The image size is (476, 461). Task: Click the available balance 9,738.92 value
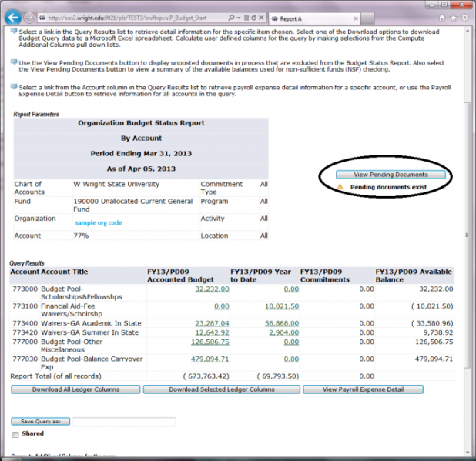point(438,332)
